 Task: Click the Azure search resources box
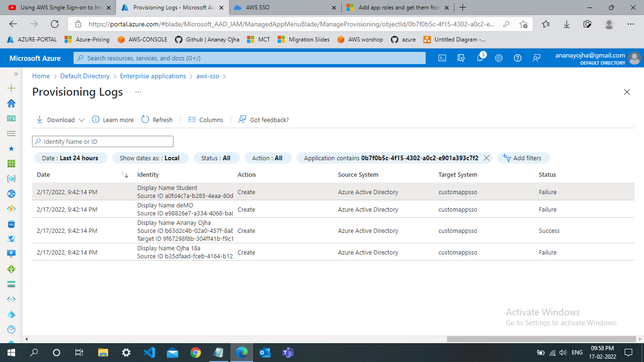click(x=249, y=58)
